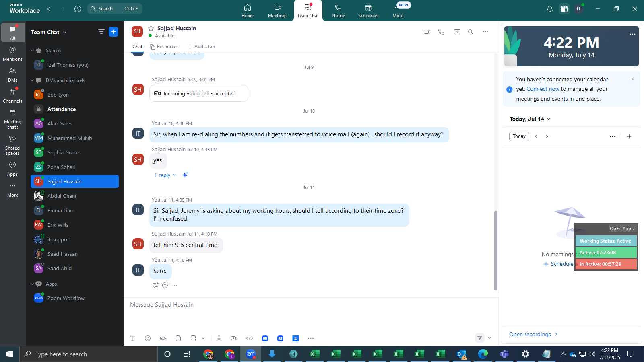Click the Today button
Screen dimensions: 644x362
coord(519,136)
